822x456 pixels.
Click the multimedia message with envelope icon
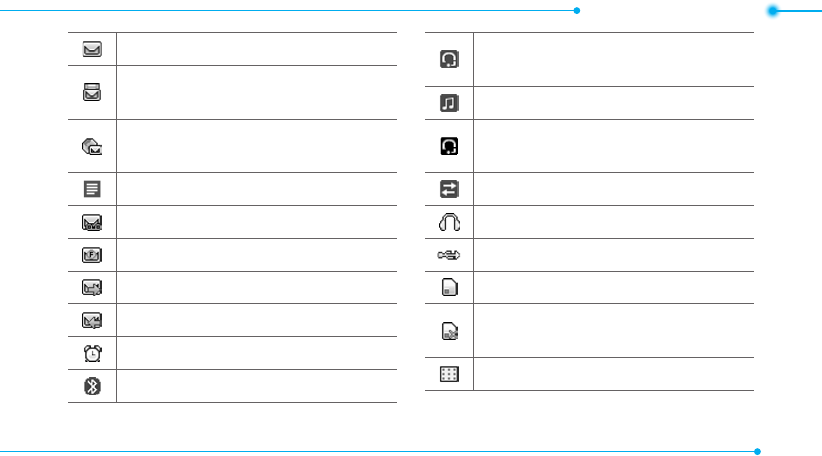point(92,147)
